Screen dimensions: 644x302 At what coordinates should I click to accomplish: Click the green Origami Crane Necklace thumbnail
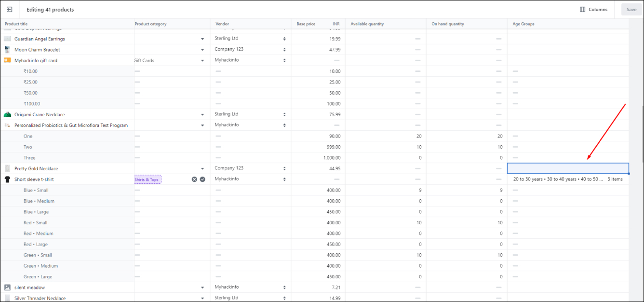[7, 114]
